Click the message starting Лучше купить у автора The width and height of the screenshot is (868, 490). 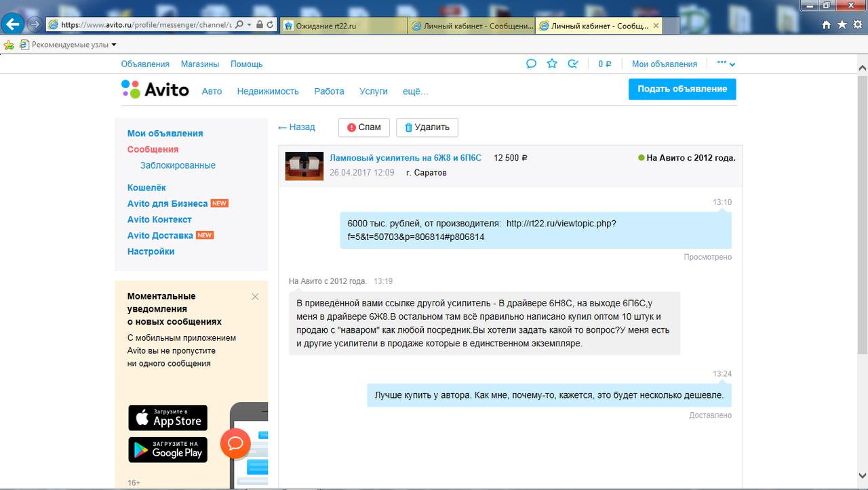(549, 394)
